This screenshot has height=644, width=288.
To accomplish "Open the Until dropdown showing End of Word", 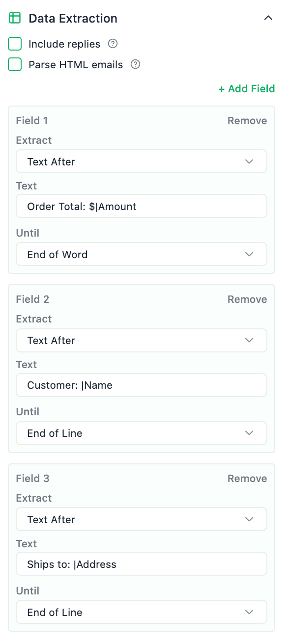I will (142, 254).
